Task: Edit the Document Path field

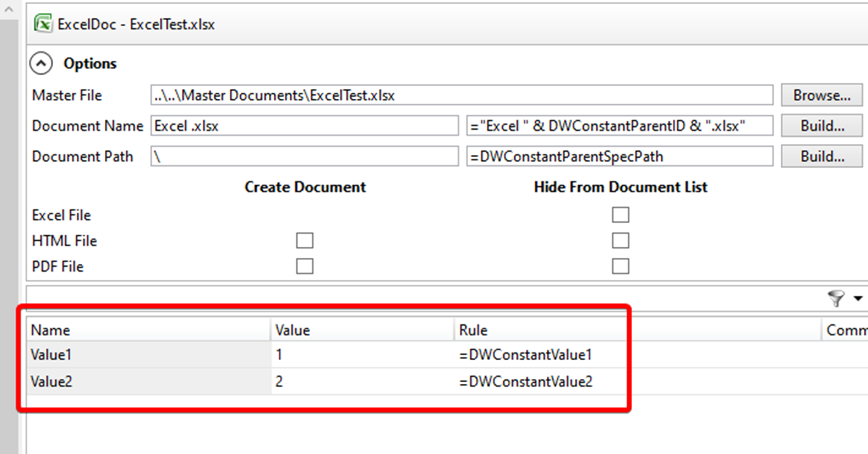Action: click(x=305, y=156)
